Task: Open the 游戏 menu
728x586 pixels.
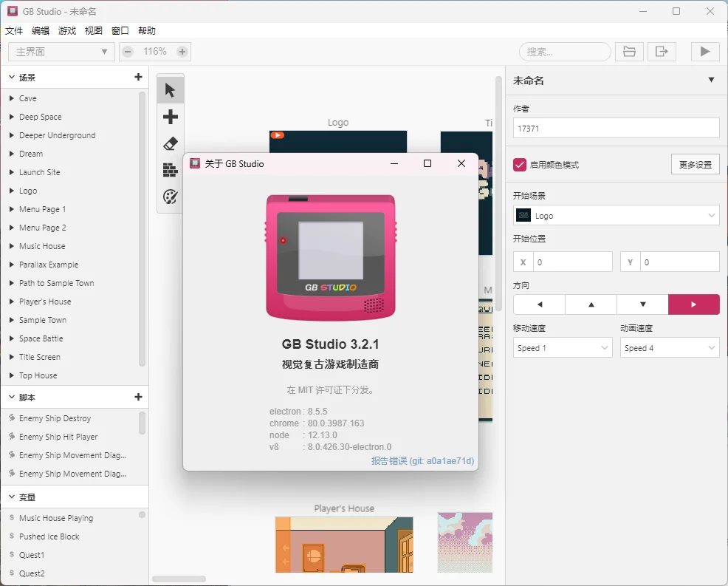Action: click(x=67, y=30)
